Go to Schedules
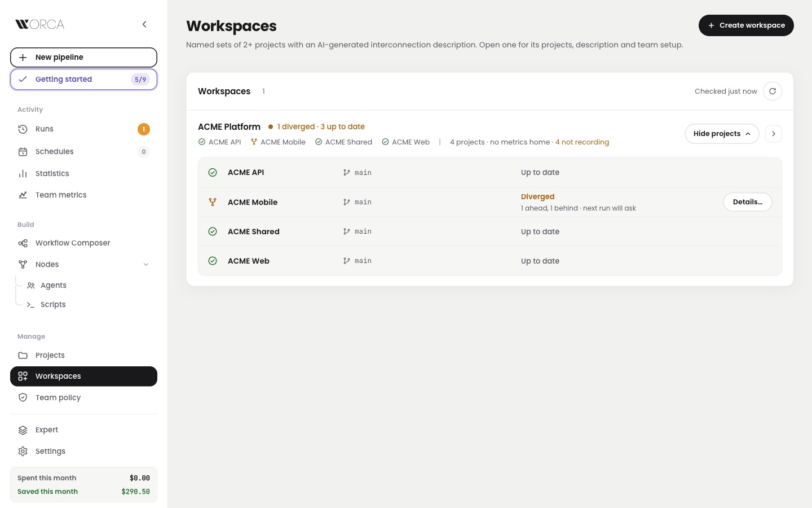This screenshot has width=812, height=508. pos(83,152)
